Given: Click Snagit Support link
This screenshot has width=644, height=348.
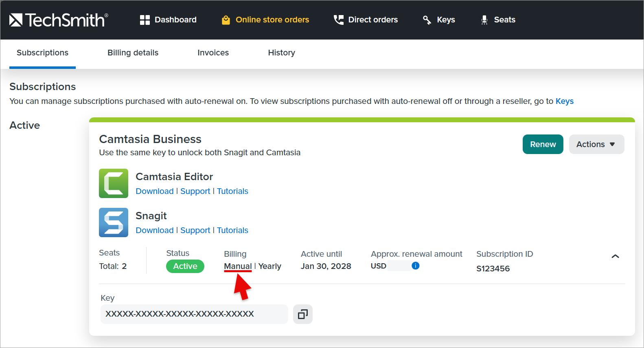Looking at the screenshot, I should point(195,230).
